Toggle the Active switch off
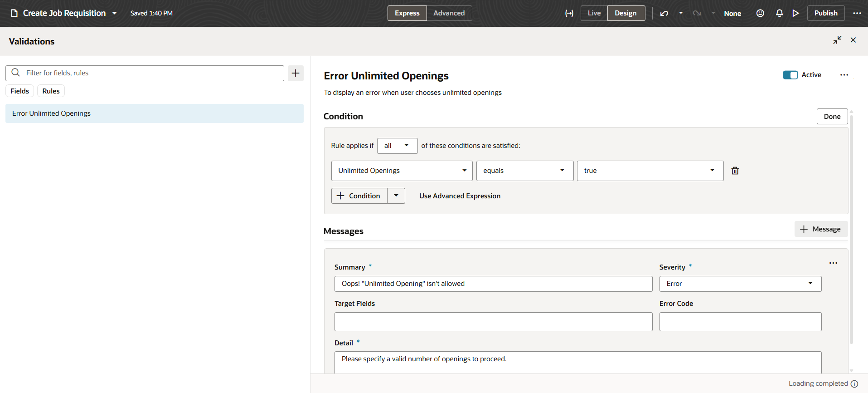 [790, 75]
